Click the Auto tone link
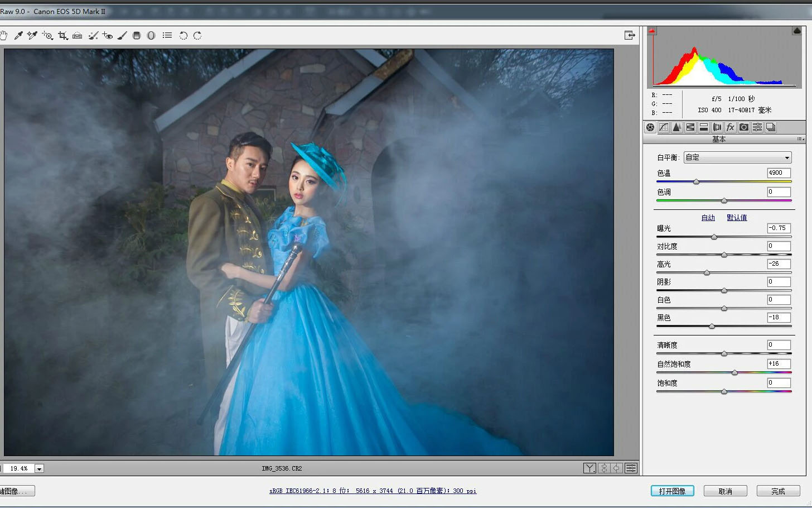 [708, 218]
